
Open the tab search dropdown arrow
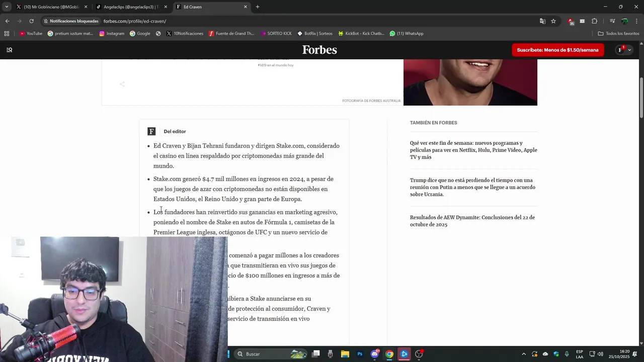coord(7,7)
